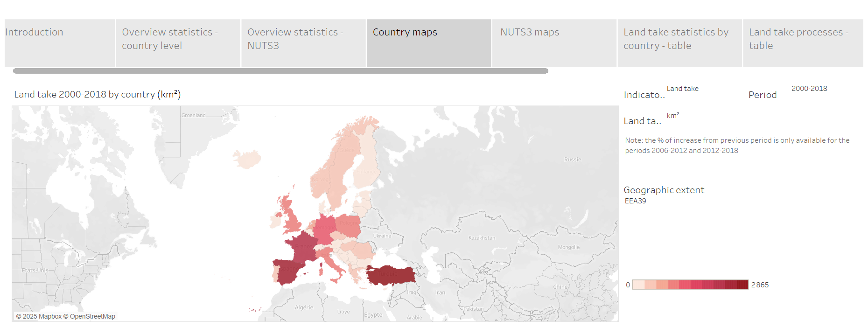Select Germany on the map

[324, 228]
